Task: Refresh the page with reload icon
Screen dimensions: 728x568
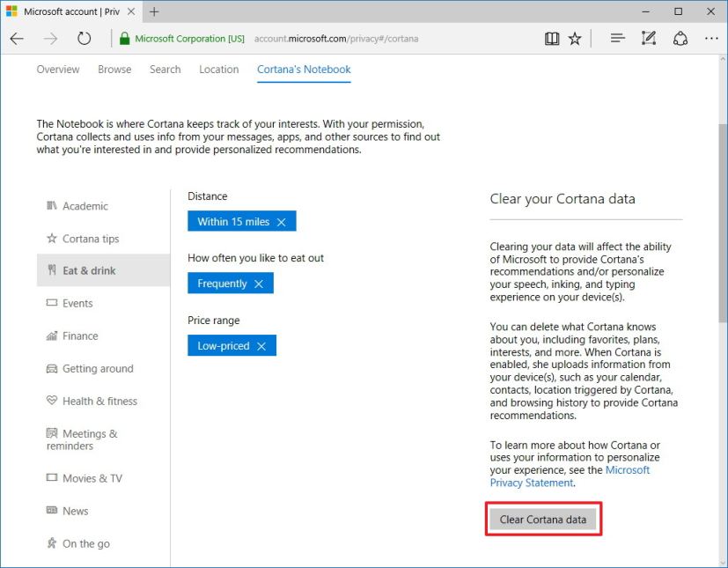Action: [x=84, y=39]
